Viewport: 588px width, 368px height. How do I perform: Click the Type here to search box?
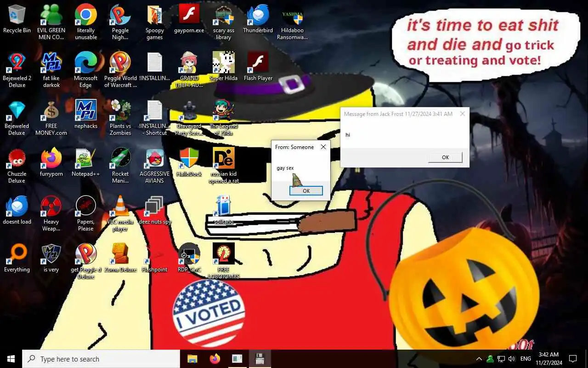[101, 359]
